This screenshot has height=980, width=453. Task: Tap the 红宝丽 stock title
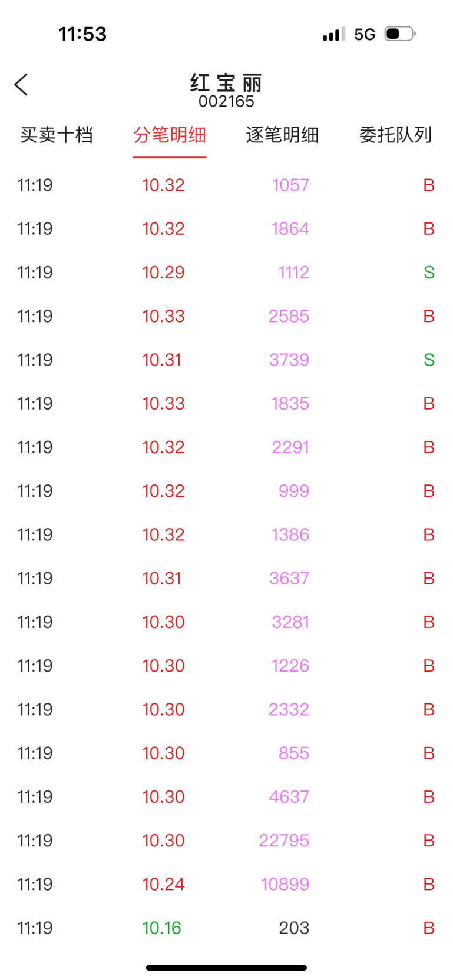(x=226, y=83)
